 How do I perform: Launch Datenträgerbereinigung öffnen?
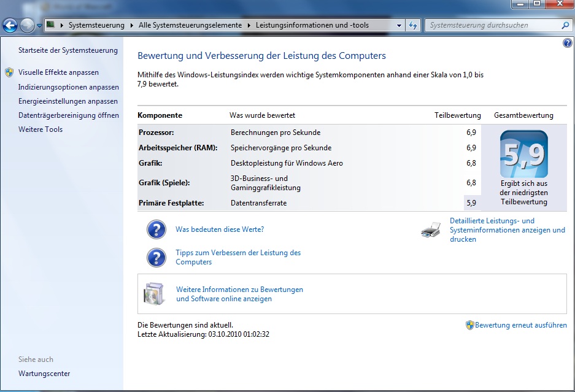[69, 115]
